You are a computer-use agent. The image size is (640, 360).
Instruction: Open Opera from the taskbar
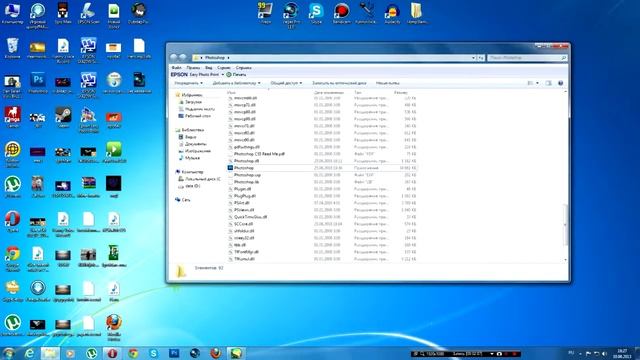112,353
